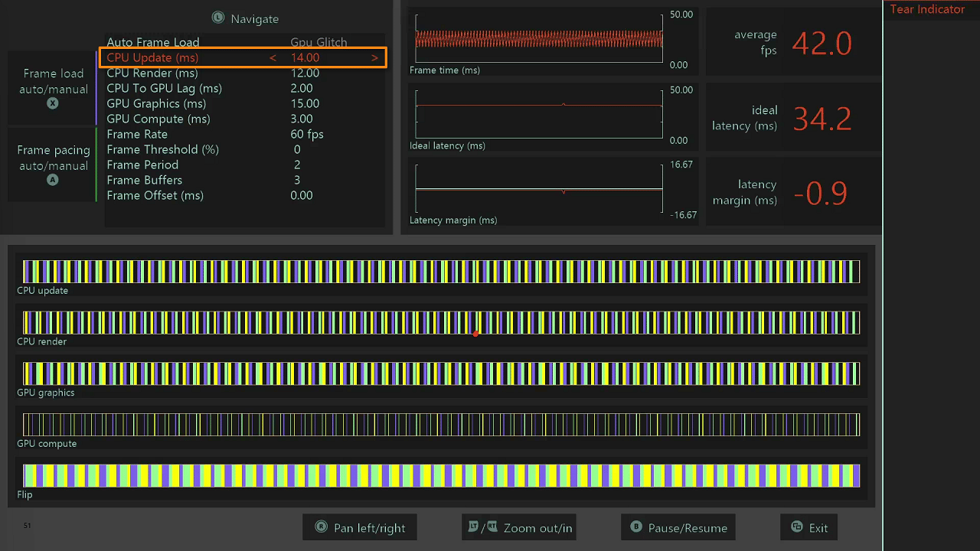This screenshot has height=551, width=980.
Task: Select the Frame Buffers row
Action: (245, 180)
